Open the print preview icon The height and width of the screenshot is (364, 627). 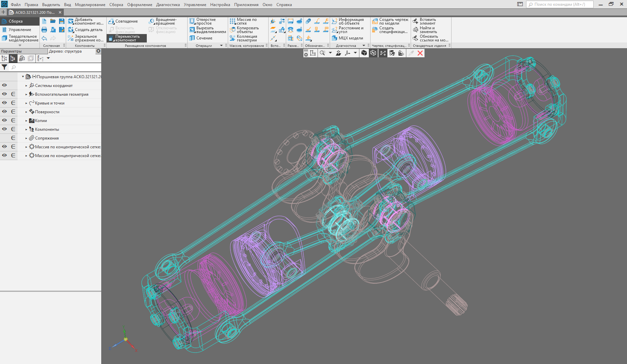(x=53, y=30)
